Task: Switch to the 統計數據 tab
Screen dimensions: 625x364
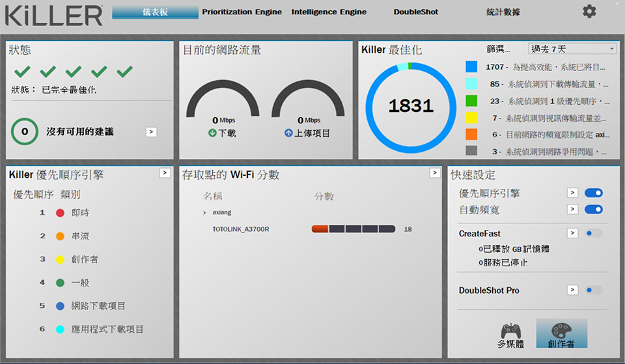Action: tap(503, 12)
